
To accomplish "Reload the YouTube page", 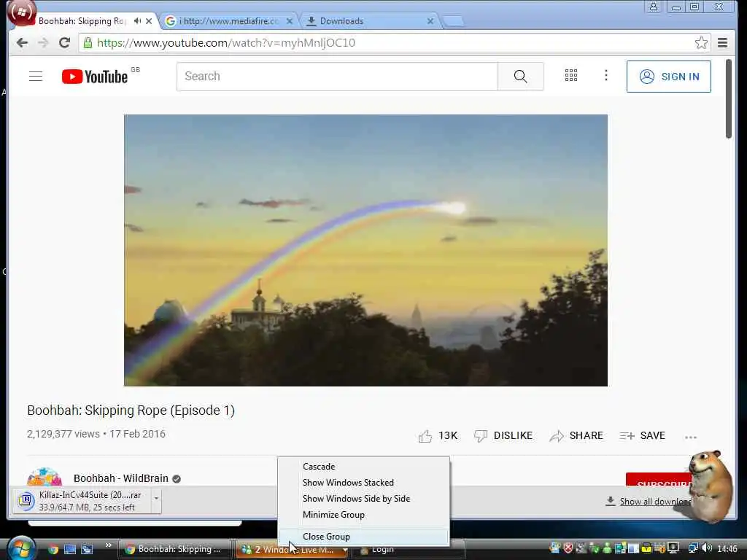I will [64, 43].
